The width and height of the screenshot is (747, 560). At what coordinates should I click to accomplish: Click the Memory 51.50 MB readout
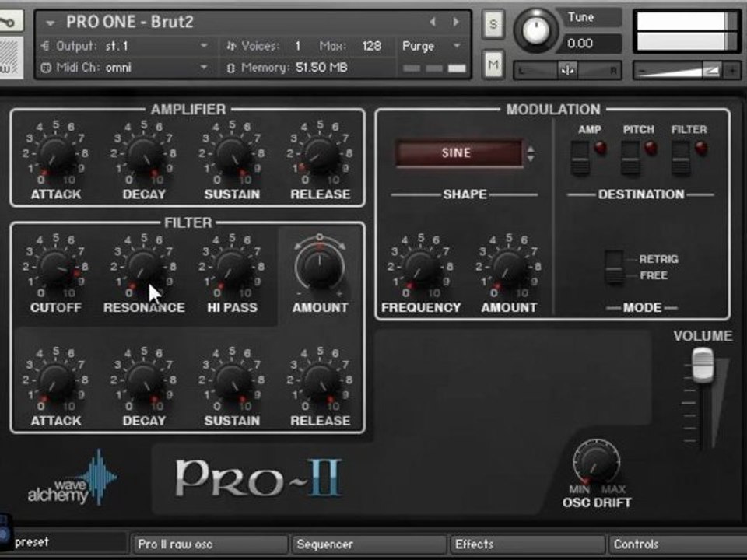[x=321, y=68]
